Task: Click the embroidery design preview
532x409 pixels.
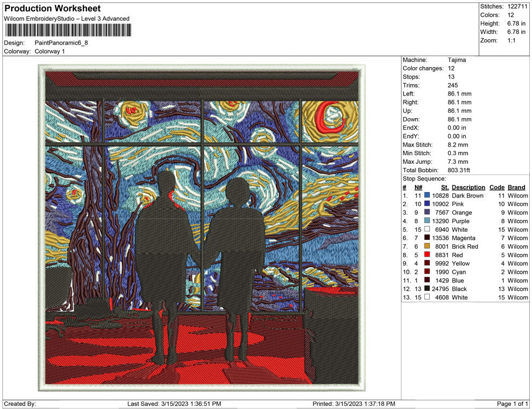Action: [199, 225]
